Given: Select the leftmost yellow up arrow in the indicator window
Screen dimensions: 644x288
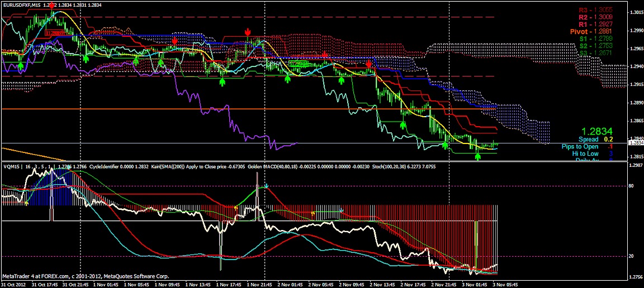Looking at the screenshot, I should pos(26,203).
